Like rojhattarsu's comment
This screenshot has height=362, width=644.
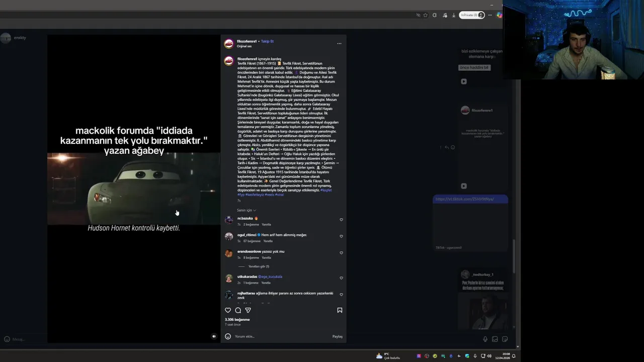(x=341, y=295)
